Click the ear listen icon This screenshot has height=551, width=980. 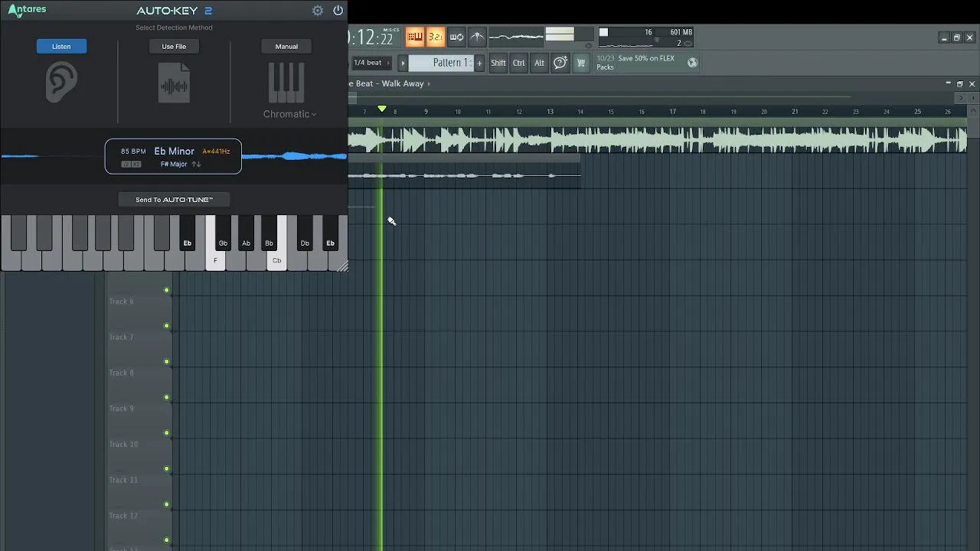(61, 82)
